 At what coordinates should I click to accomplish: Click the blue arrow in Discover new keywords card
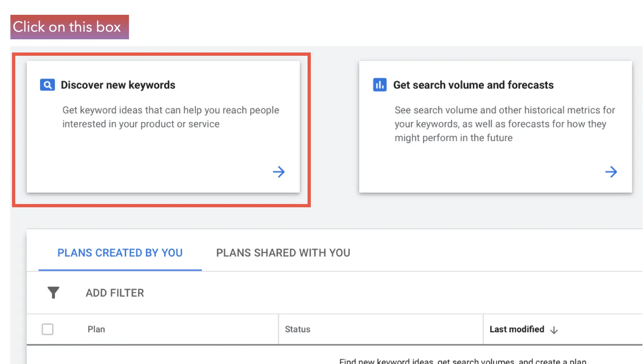[279, 172]
